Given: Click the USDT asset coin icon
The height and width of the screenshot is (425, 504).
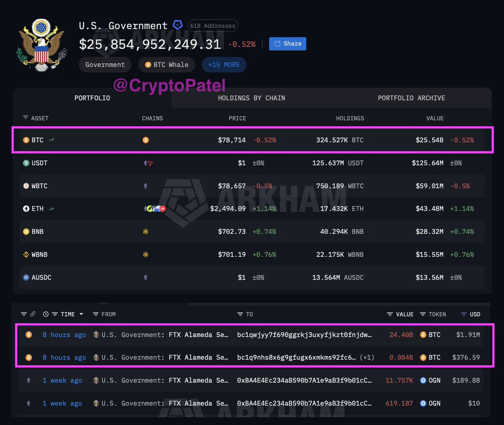Looking at the screenshot, I should point(26,163).
